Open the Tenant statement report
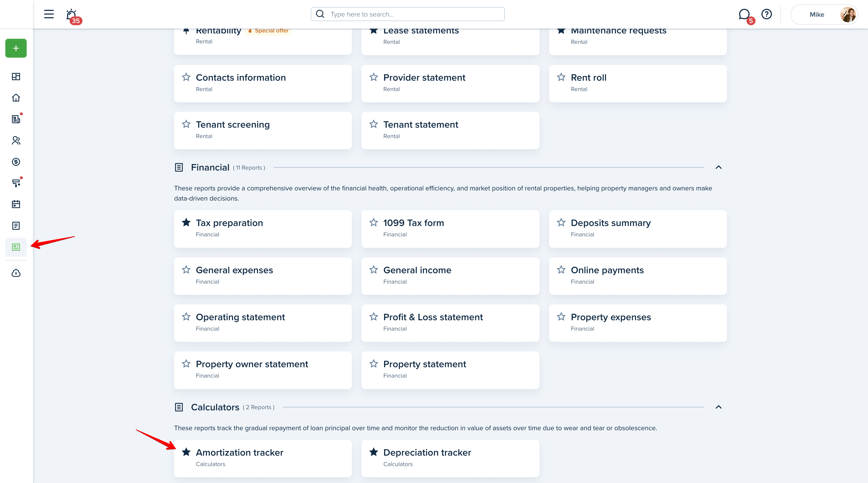868x483 pixels. (450, 131)
